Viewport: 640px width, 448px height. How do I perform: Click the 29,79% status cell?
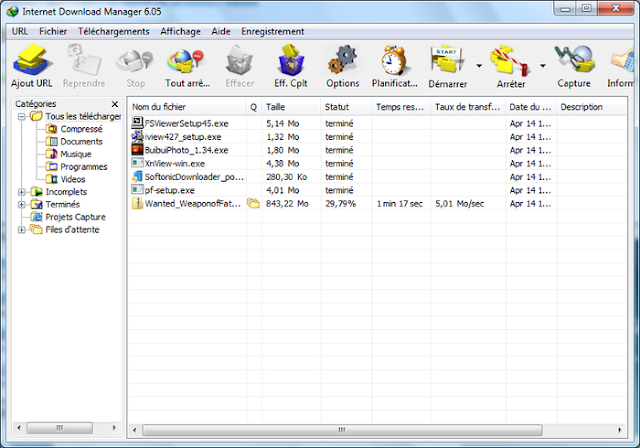(x=340, y=204)
